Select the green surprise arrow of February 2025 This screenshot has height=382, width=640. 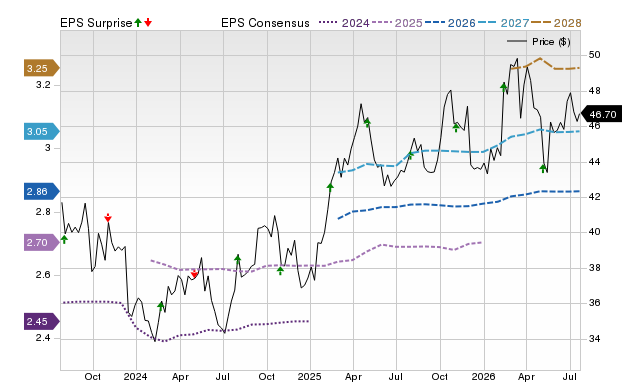tap(330, 187)
